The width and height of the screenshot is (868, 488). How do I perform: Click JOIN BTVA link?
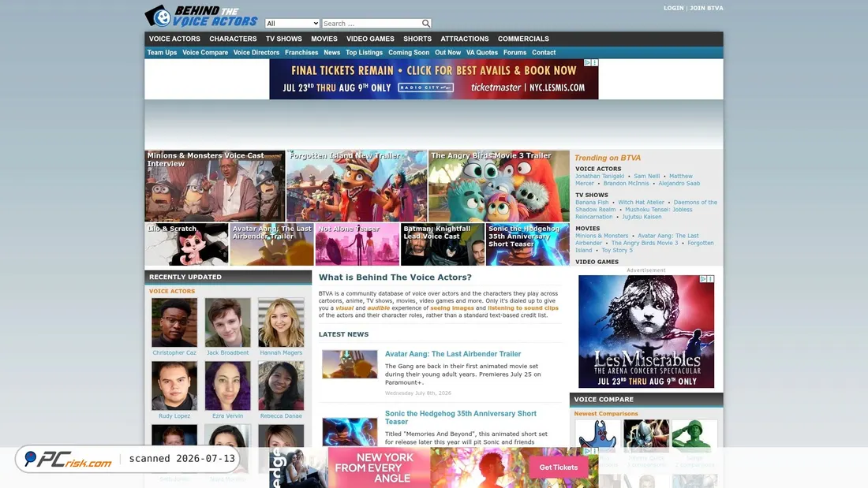pyautogui.click(x=706, y=9)
